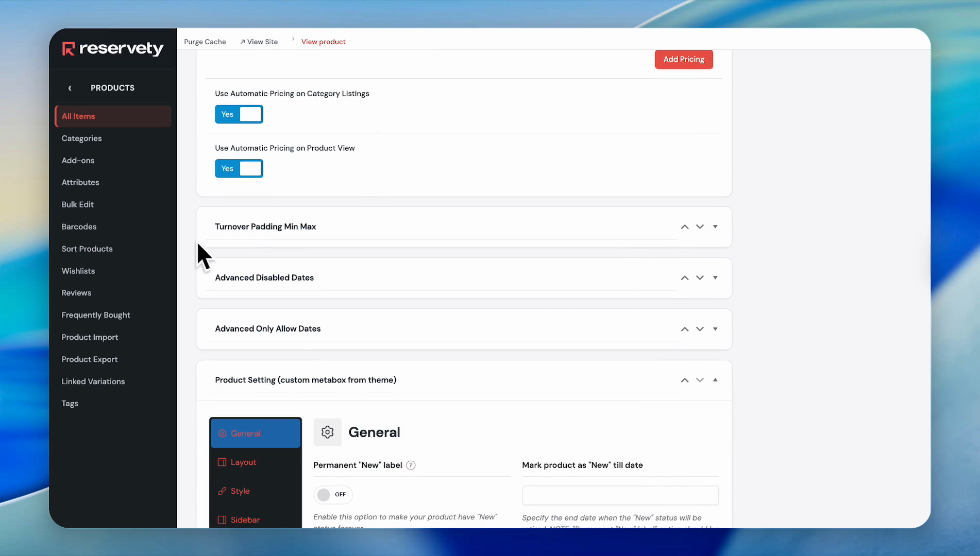Expand the Turnover Padding Min Max panel
The image size is (980, 556).
(715, 227)
